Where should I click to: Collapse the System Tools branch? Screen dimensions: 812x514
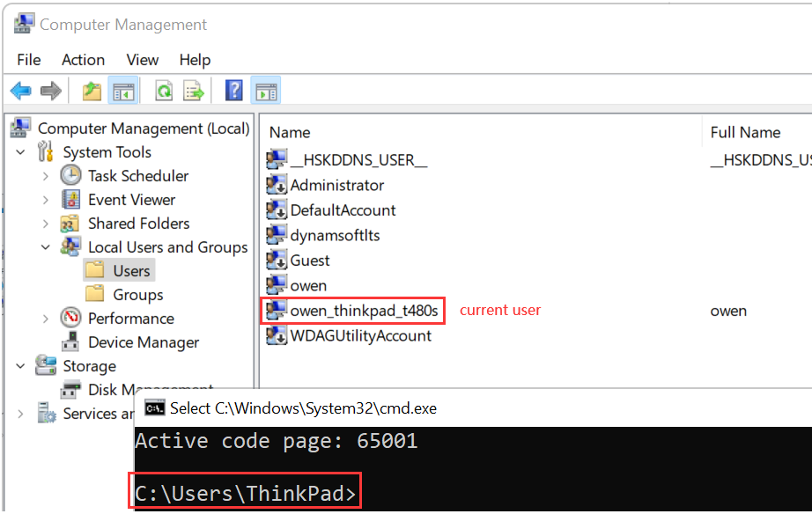[x=21, y=152]
